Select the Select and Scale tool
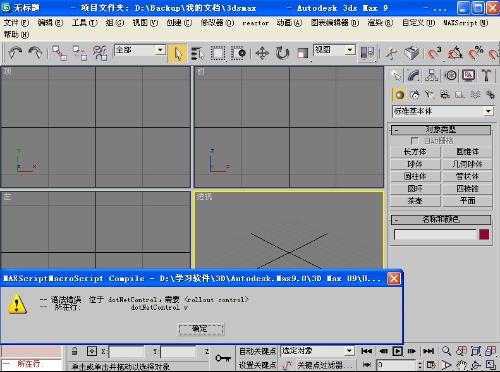Screen dimensions: 500x372 (x=303, y=53)
